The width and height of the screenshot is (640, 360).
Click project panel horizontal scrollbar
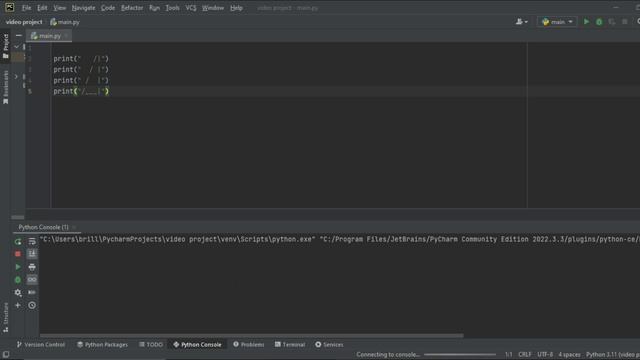point(18,217)
